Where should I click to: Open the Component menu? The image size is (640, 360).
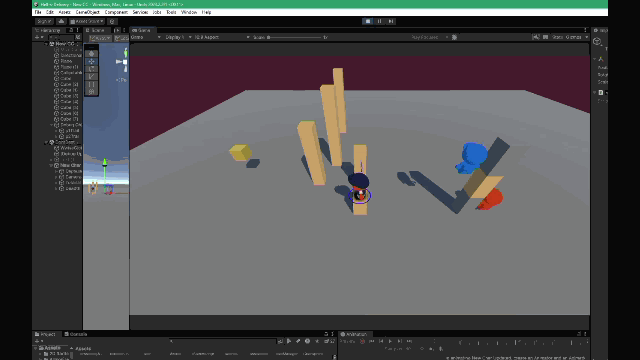point(116,12)
